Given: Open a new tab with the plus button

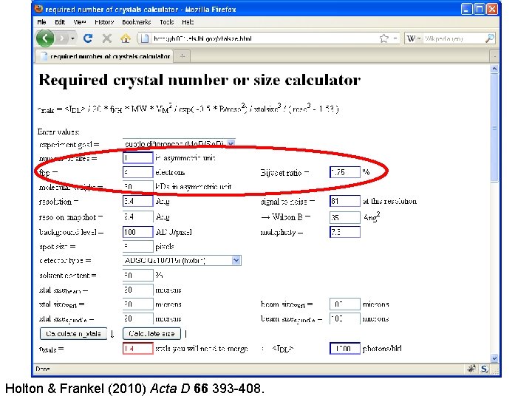Looking at the screenshot, I should (183, 56).
